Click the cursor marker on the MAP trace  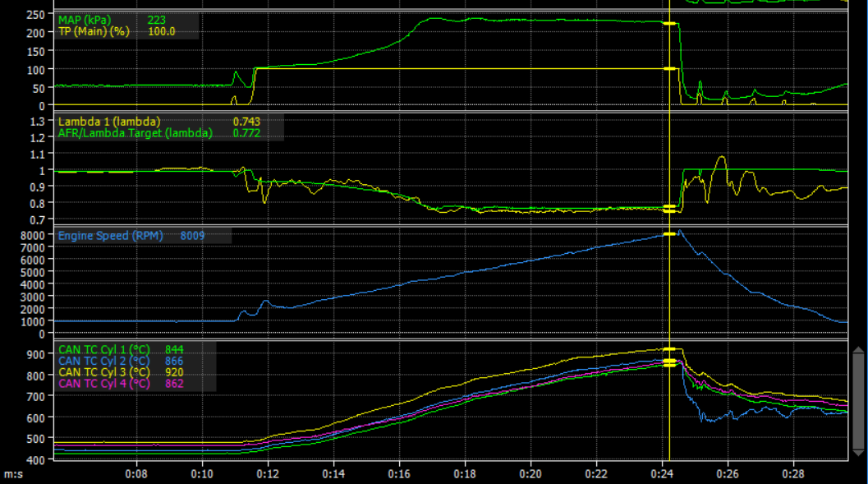pyautogui.click(x=670, y=23)
